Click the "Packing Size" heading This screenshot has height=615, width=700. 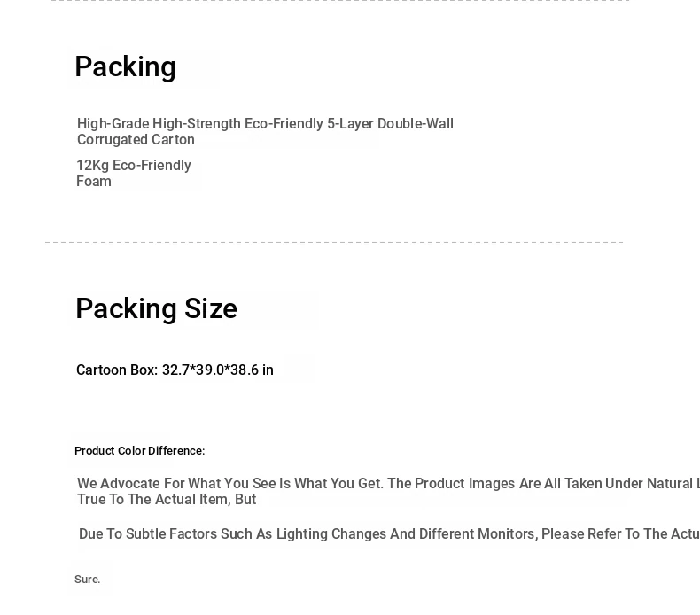click(x=156, y=309)
